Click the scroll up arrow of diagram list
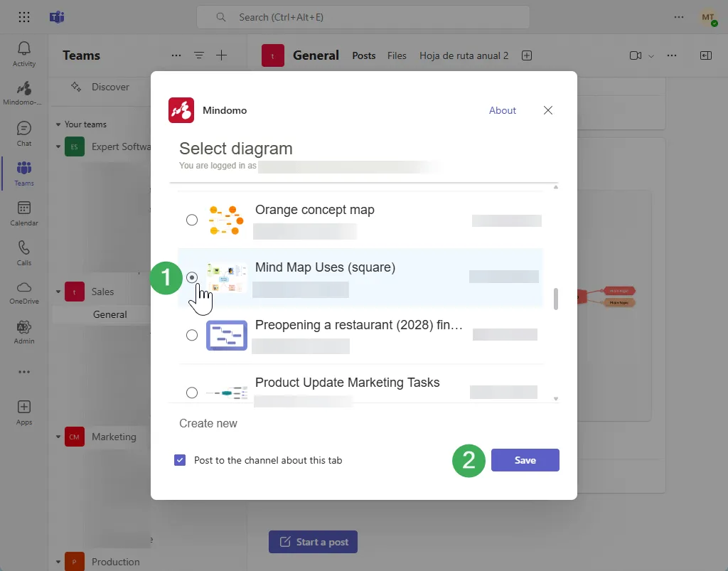Viewport: 728px width, 571px height. click(x=556, y=187)
